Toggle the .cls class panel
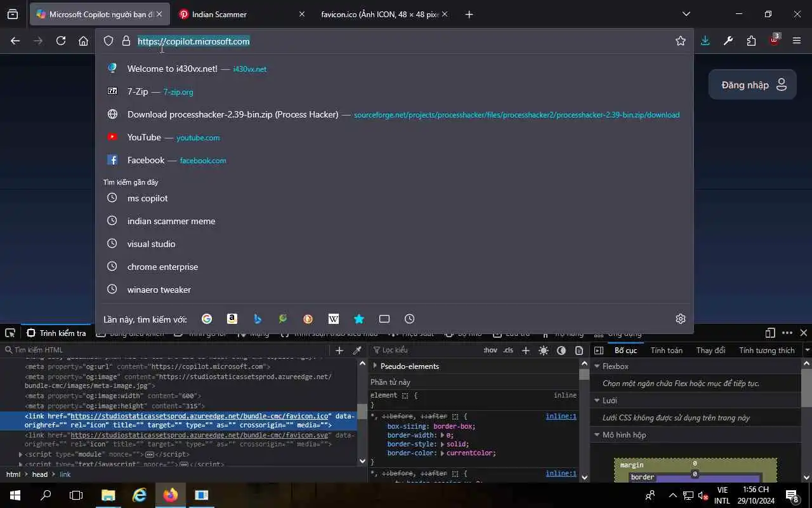The height and width of the screenshot is (508, 812). 508,350
